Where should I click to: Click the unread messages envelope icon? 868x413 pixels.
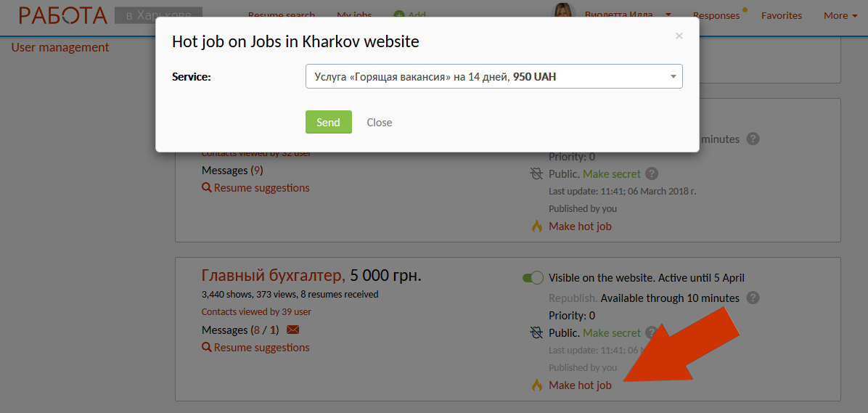[x=292, y=330]
